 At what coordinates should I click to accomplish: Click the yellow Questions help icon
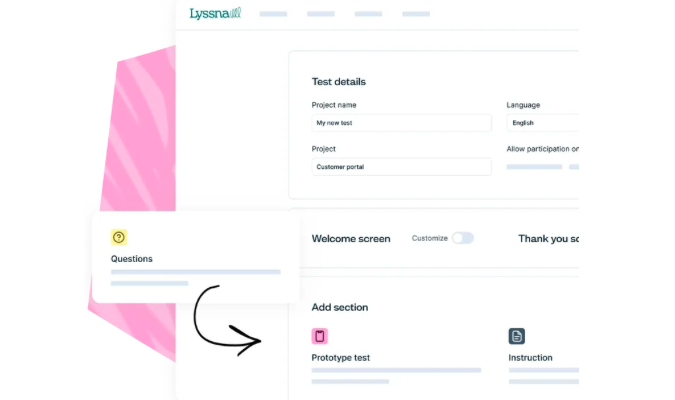point(119,237)
